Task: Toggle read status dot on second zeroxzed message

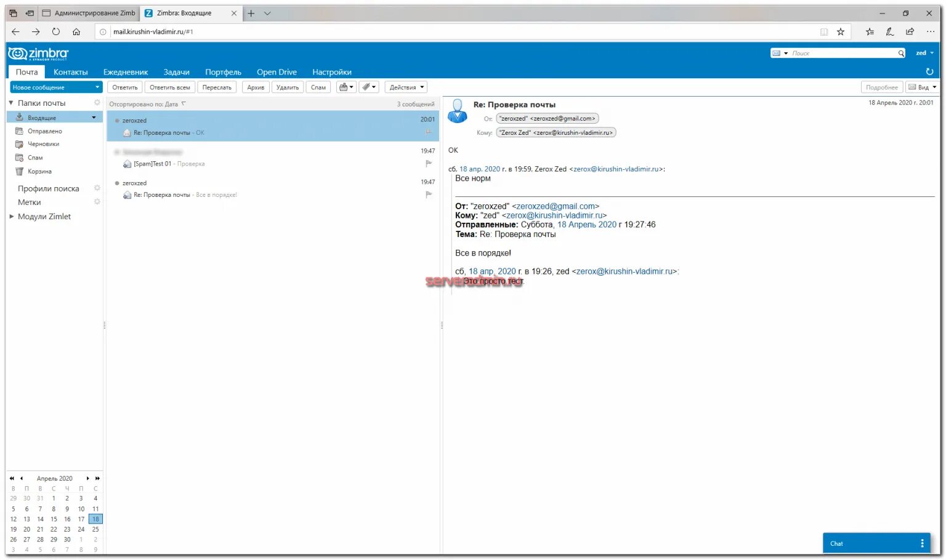Action: (117, 183)
